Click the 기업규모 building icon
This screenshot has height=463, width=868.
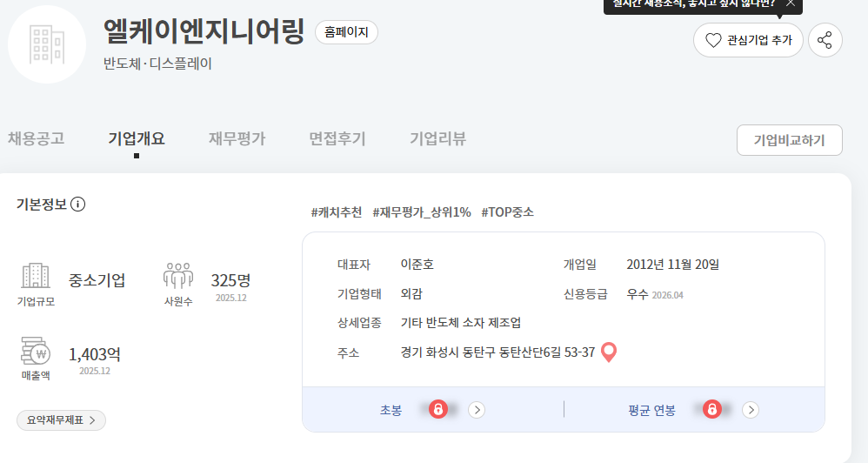tap(36, 276)
